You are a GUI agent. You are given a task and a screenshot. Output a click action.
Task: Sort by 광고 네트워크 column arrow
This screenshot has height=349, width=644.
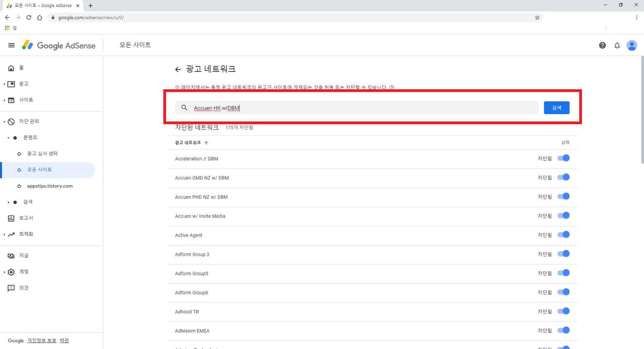pos(206,143)
